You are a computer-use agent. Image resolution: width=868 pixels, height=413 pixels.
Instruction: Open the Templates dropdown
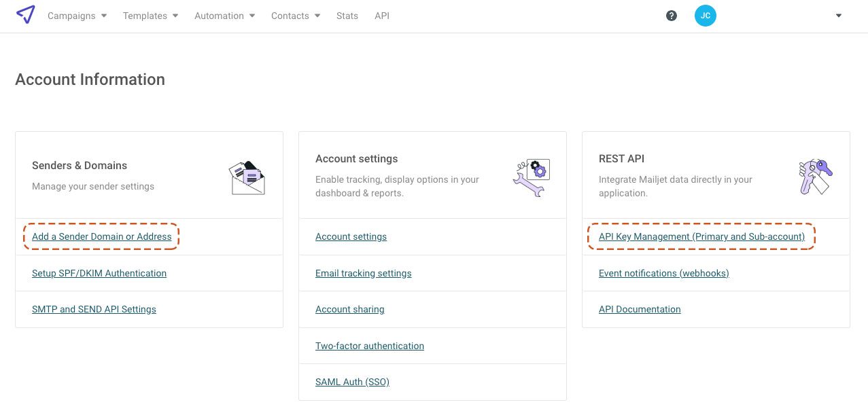click(145, 16)
